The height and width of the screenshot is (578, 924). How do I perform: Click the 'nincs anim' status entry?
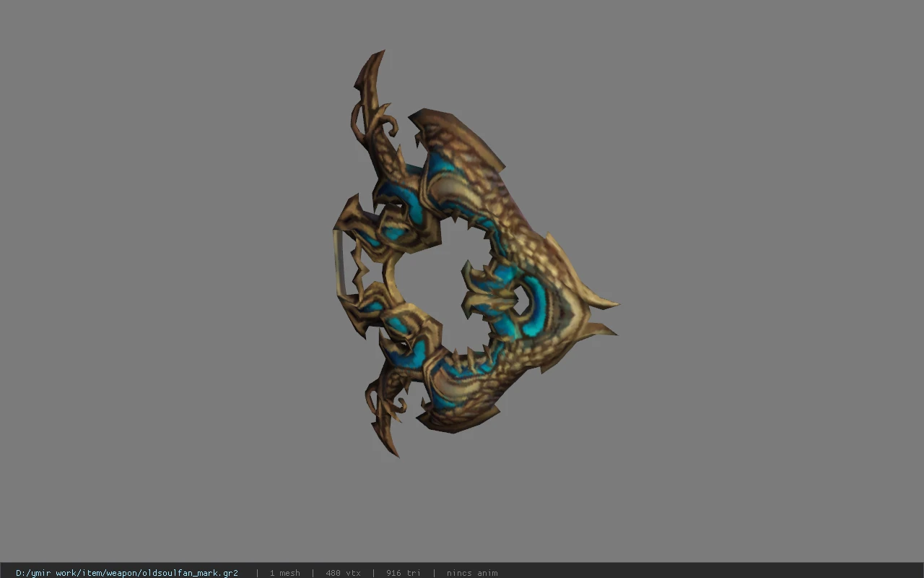coord(472,573)
